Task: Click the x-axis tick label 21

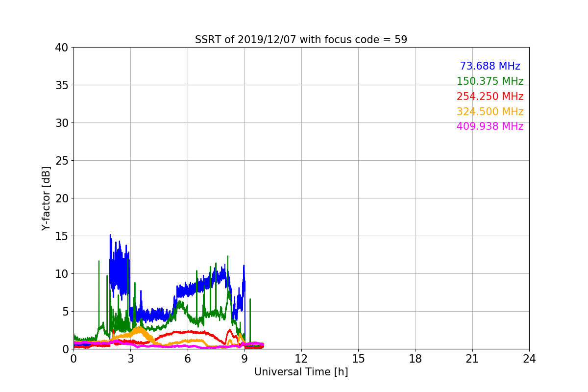Action: [x=472, y=359]
